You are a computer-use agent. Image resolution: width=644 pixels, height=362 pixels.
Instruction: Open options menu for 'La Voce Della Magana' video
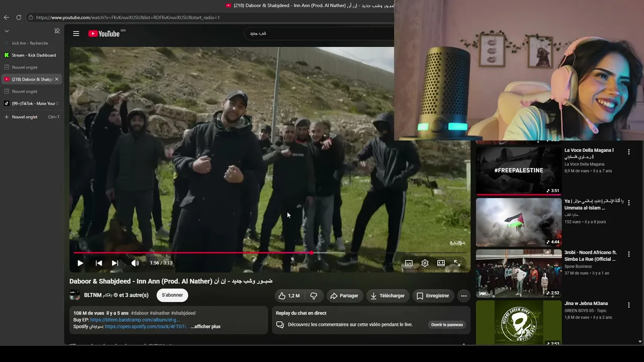[x=628, y=151]
